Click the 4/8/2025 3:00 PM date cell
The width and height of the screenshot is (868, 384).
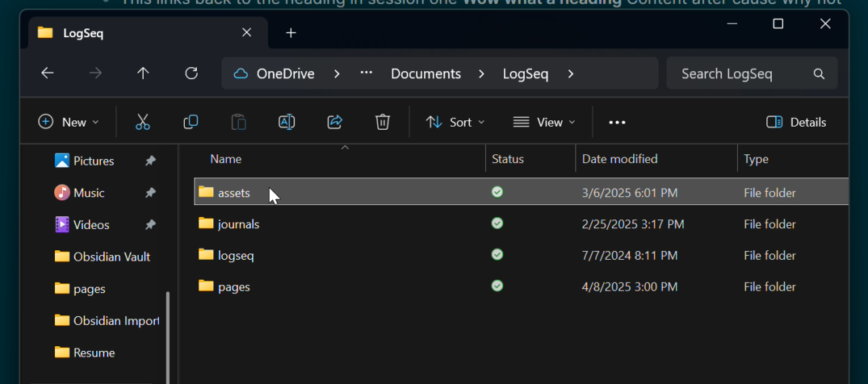pos(630,287)
